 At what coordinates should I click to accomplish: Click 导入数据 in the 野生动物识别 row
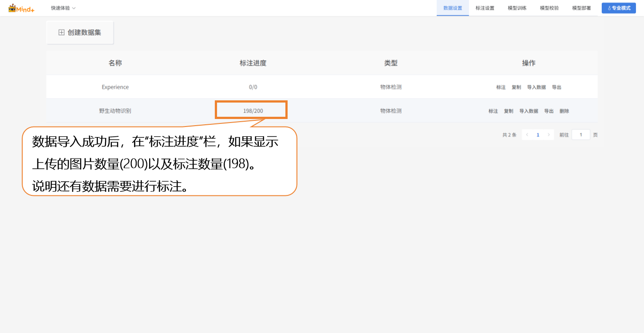(x=529, y=111)
